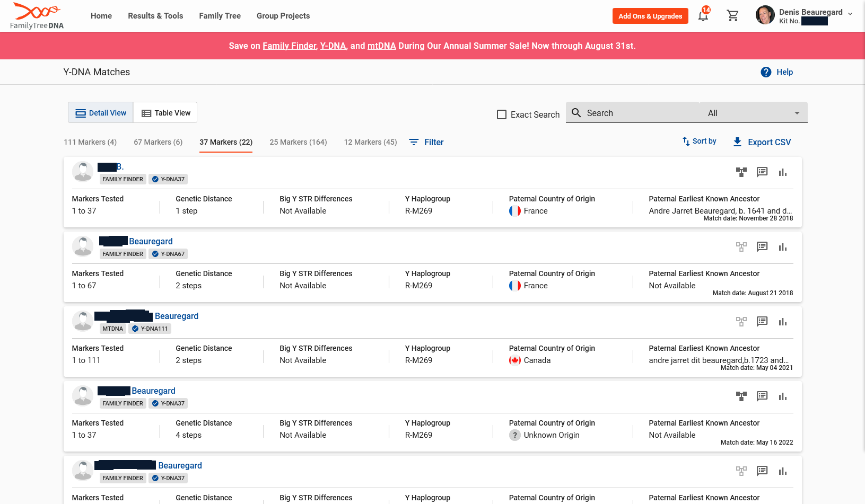Image resolution: width=865 pixels, height=504 pixels.
Task: Open marker chart icon for the B. match
Action: [x=783, y=172]
